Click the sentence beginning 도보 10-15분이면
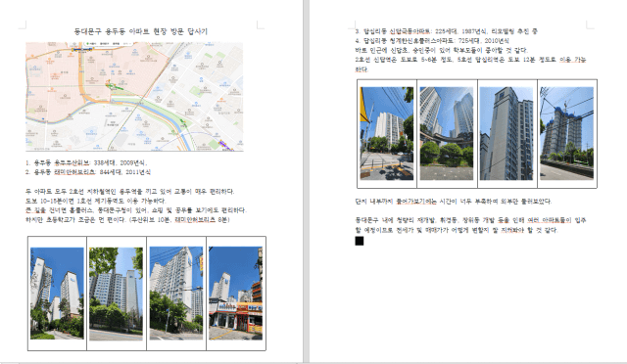The width and height of the screenshot is (627, 364). click(96, 201)
